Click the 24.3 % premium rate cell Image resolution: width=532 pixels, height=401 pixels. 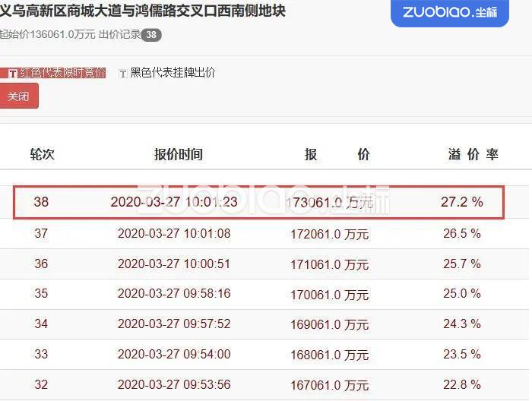[462, 324]
